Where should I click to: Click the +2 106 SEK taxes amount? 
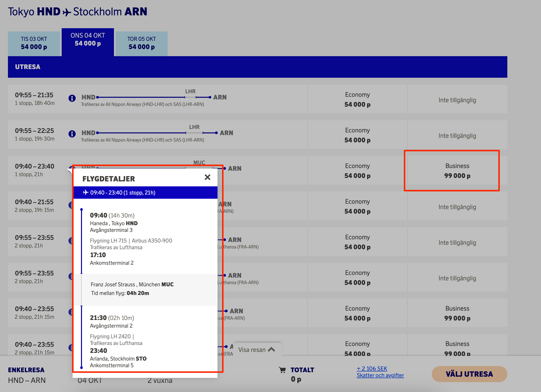(x=372, y=368)
